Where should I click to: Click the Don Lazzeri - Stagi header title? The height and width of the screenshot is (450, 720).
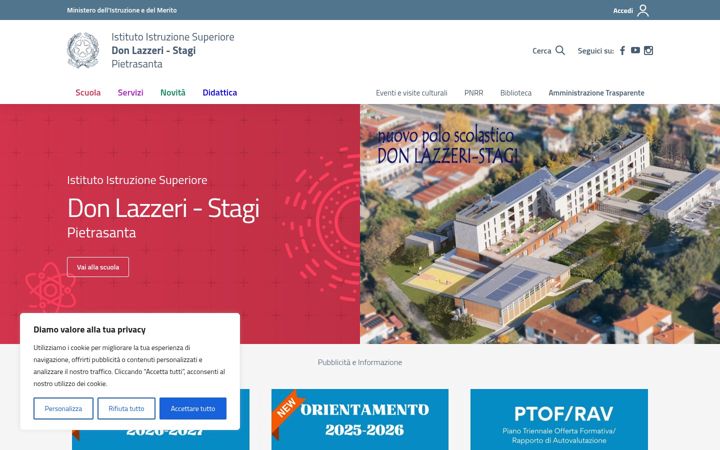click(153, 51)
